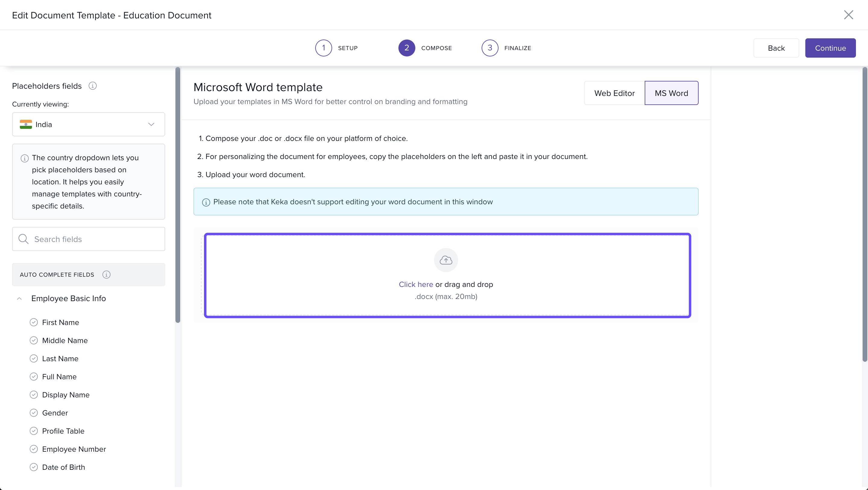Viewport: 868px width, 490px height.
Task: Open the India country dropdown
Action: click(x=88, y=124)
